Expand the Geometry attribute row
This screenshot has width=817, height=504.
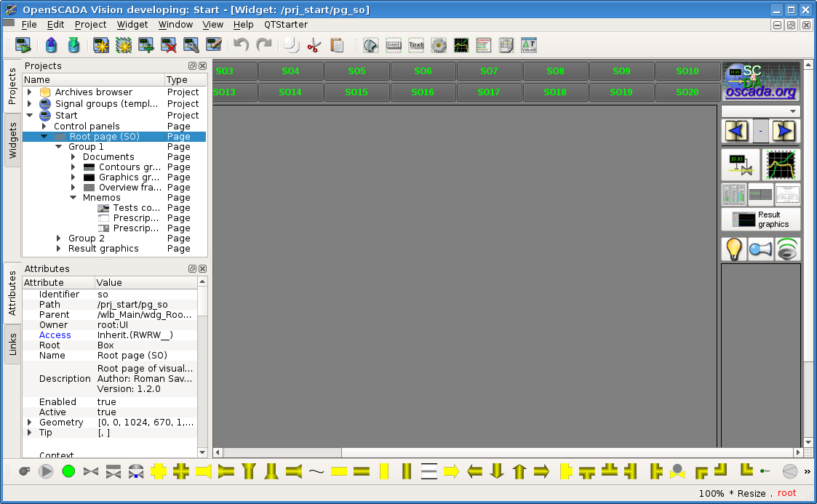click(x=30, y=423)
